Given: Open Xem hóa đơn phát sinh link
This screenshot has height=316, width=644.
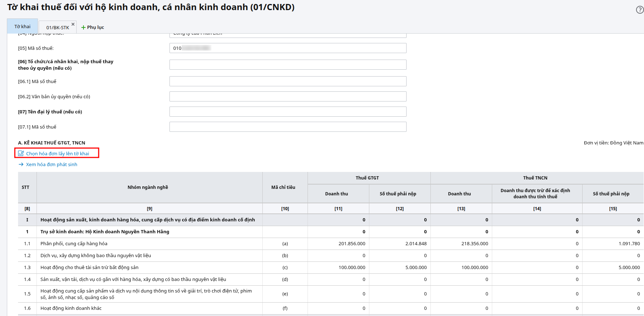Looking at the screenshot, I should click(x=51, y=164).
